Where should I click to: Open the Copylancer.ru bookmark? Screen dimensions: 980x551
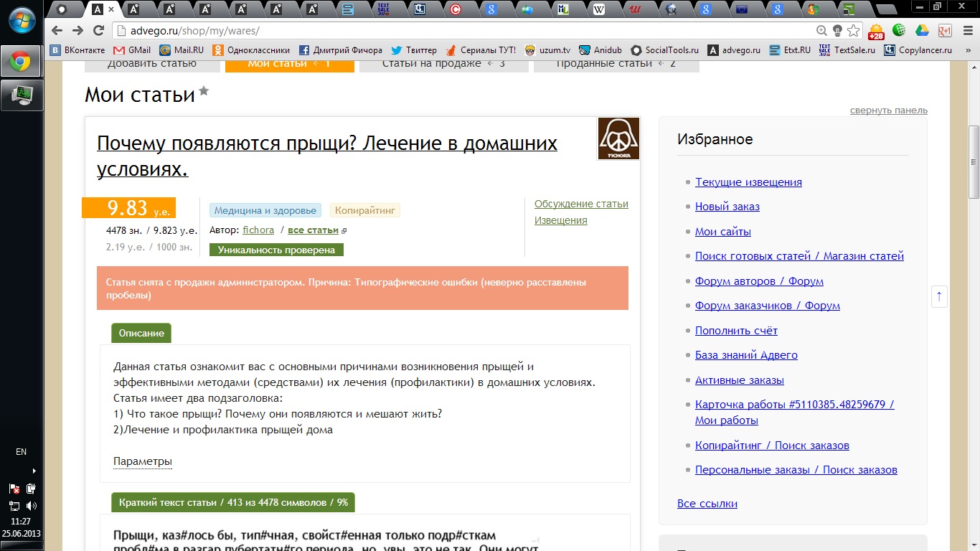(918, 50)
